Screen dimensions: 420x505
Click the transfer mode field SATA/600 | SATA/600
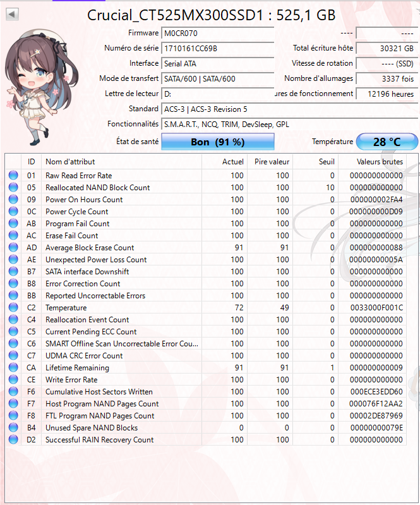coord(218,78)
